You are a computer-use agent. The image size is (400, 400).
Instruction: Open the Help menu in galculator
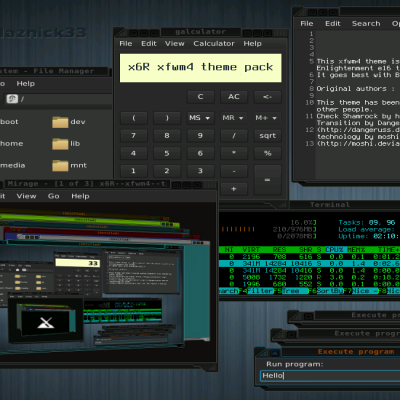(x=252, y=44)
